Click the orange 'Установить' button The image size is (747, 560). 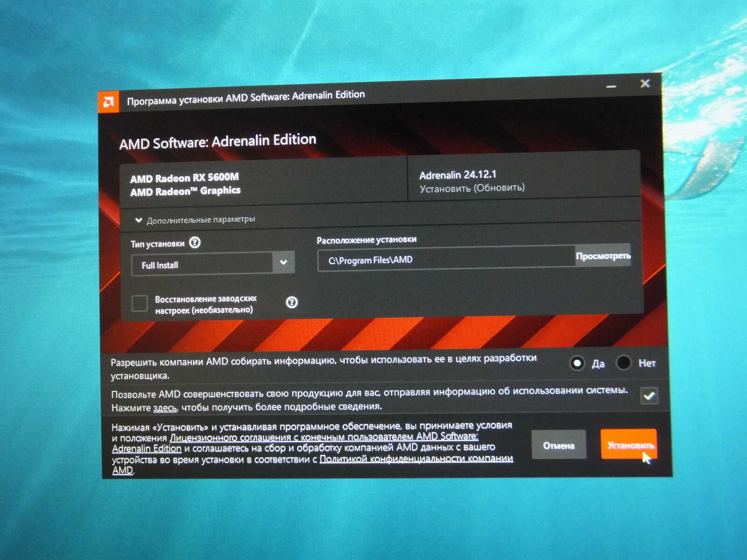coord(629,444)
